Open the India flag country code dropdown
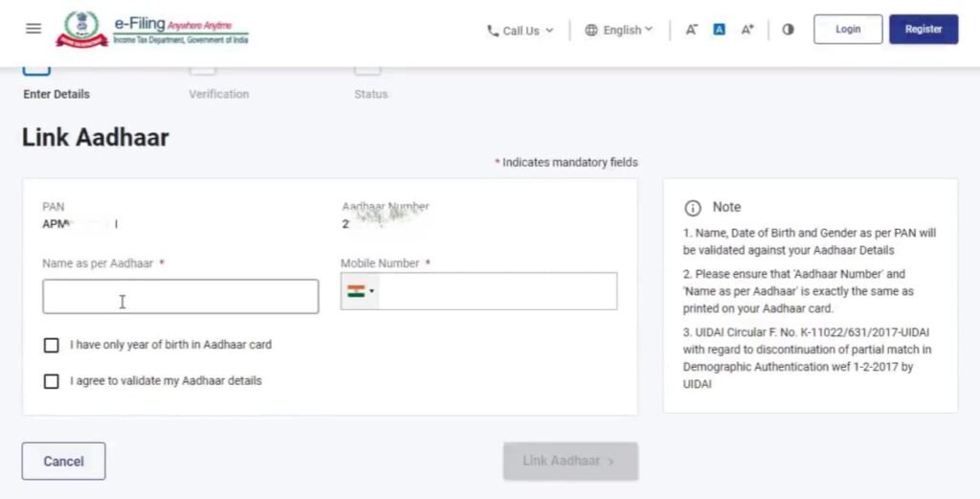This screenshot has width=980, height=499. pyautogui.click(x=360, y=291)
